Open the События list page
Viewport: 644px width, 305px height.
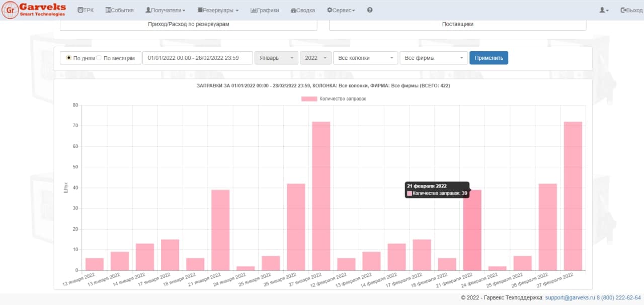[x=119, y=10]
